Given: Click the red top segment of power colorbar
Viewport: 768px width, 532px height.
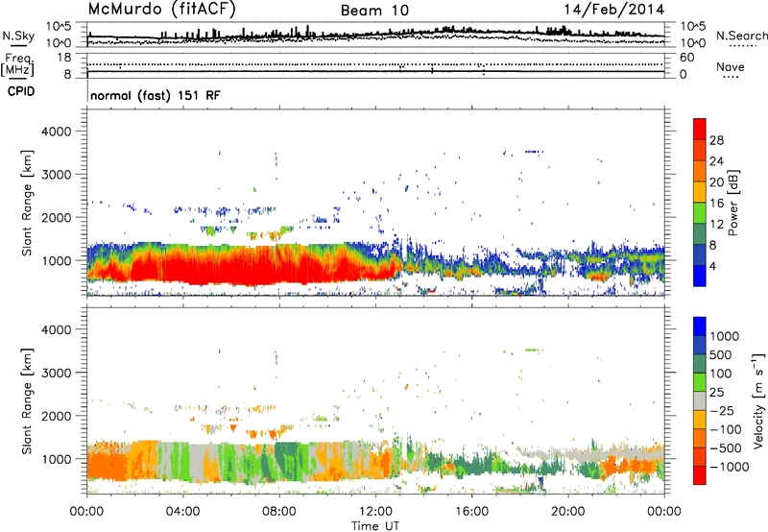Looking at the screenshot, I should (x=700, y=129).
